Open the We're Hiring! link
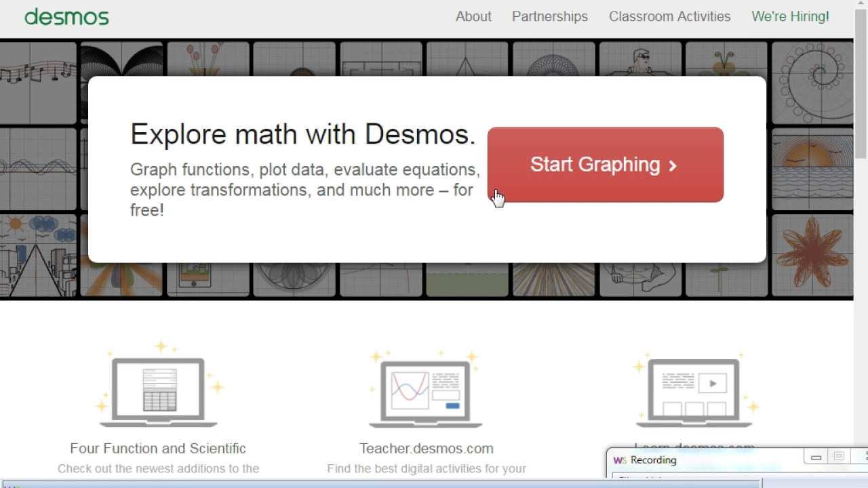The image size is (868, 488). pyautogui.click(x=791, y=16)
